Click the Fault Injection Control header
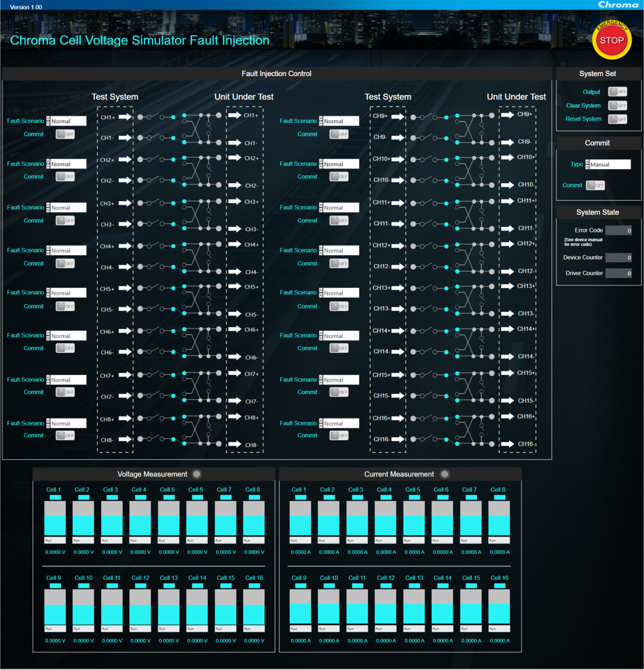644x670 pixels. 277,74
